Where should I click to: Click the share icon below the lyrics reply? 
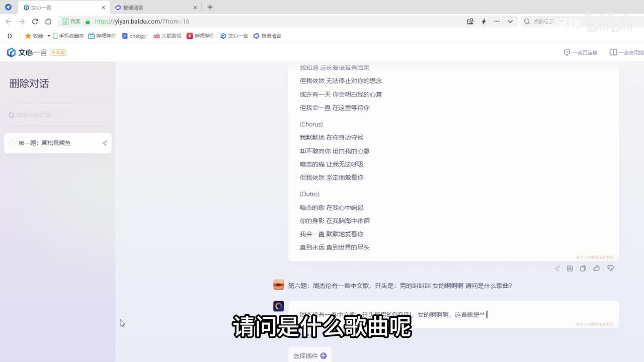557,268
